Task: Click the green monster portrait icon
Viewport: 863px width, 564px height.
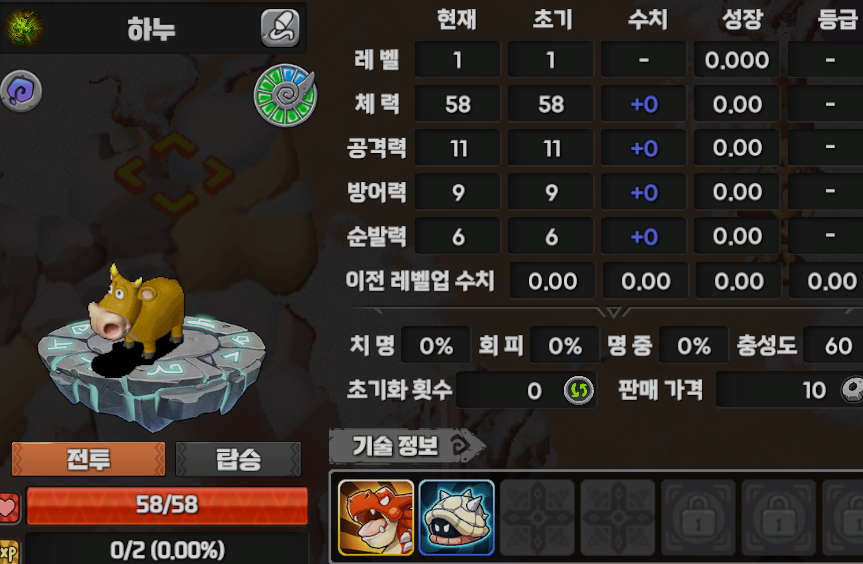Action: point(24,27)
